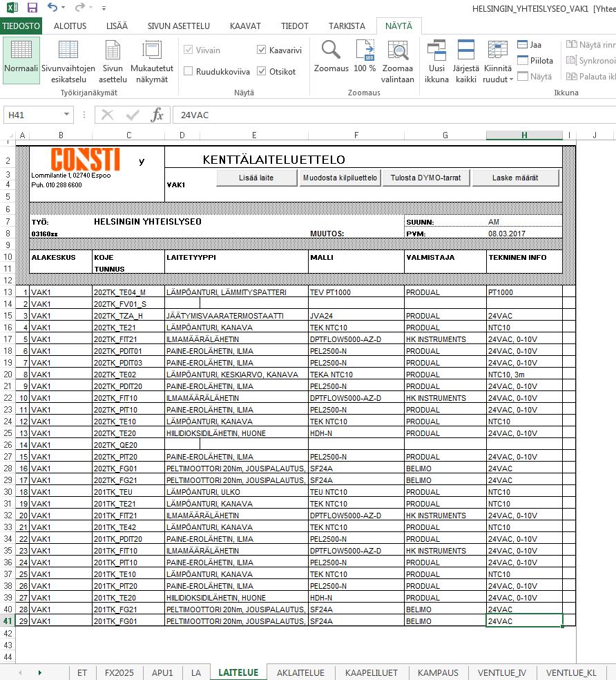This screenshot has height=680, width=616.
Task: Open the TARKISTA ribbon tab
Action: (347, 26)
